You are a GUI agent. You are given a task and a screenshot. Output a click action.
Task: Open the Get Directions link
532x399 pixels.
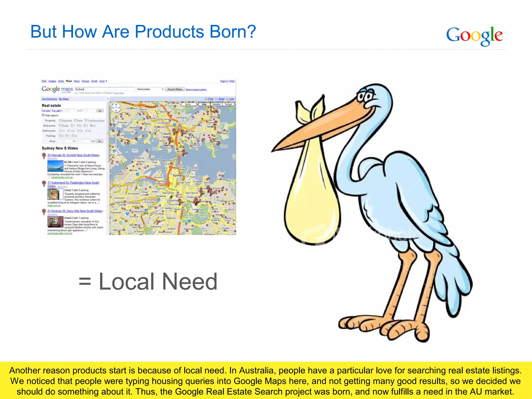(49, 99)
